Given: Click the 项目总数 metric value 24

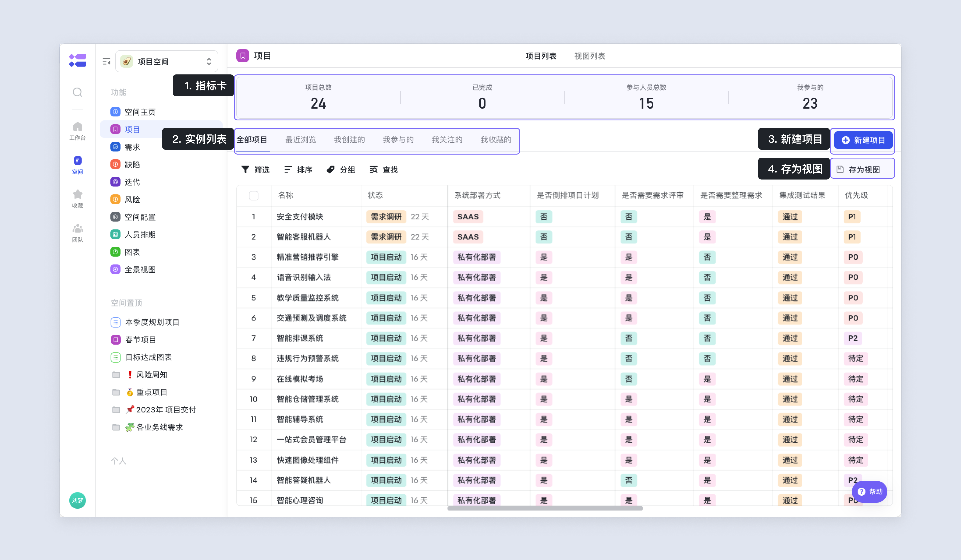Looking at the screenshot, I should tap(318, 104).
